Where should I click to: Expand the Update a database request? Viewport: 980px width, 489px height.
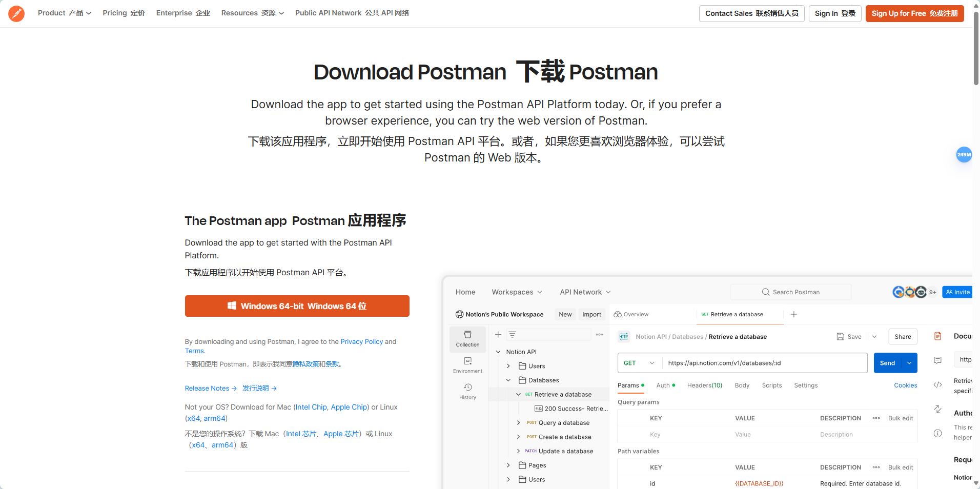point(518,451)
